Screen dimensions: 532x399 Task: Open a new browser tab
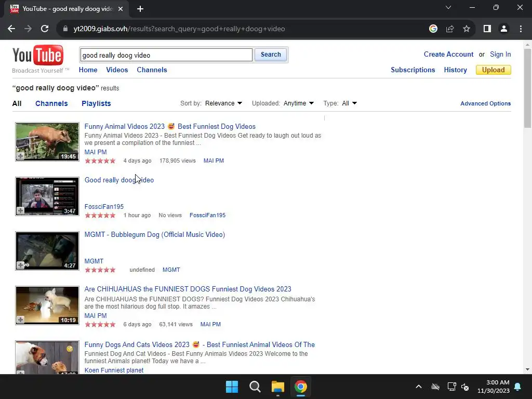click(140, 9)
